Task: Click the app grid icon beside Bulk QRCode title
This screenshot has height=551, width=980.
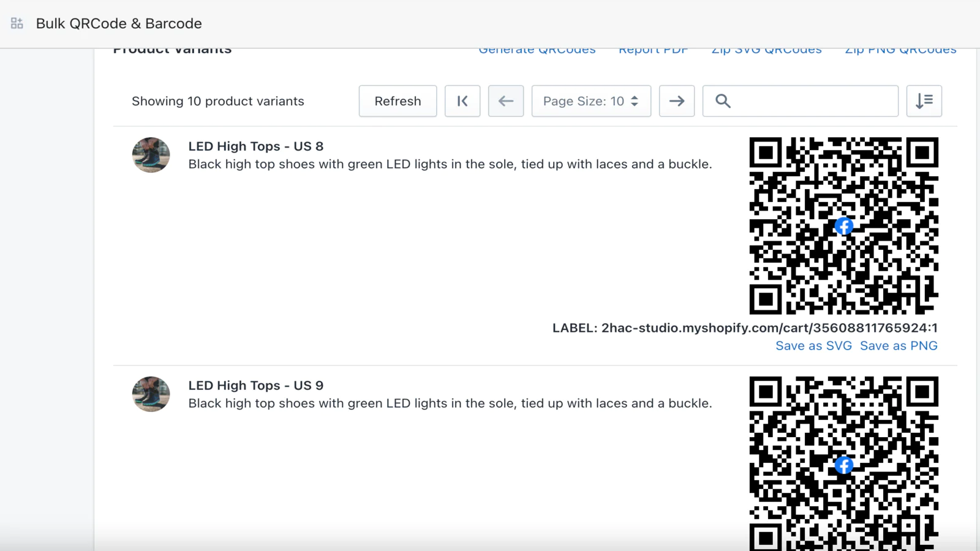Action: (x=17, y=23)
